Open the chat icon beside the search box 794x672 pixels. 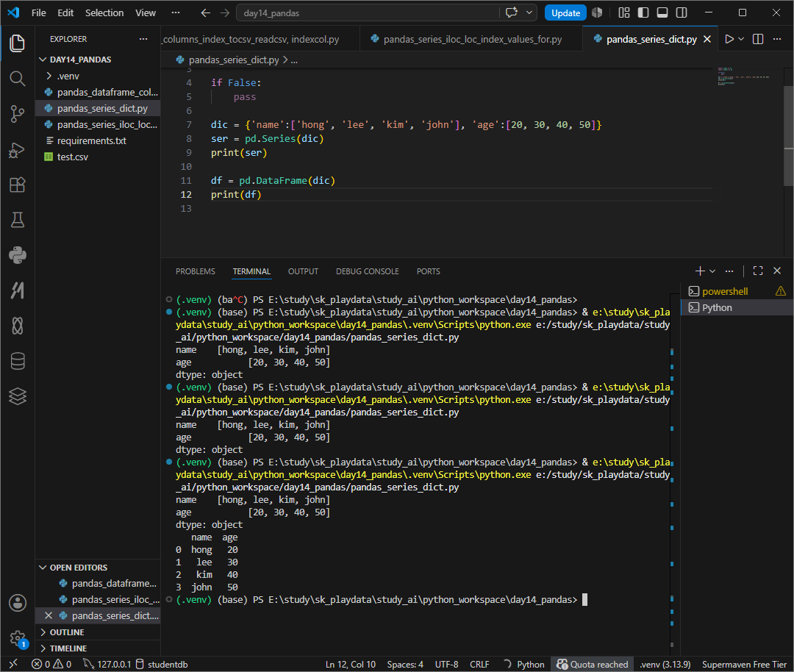coord(512,12)
